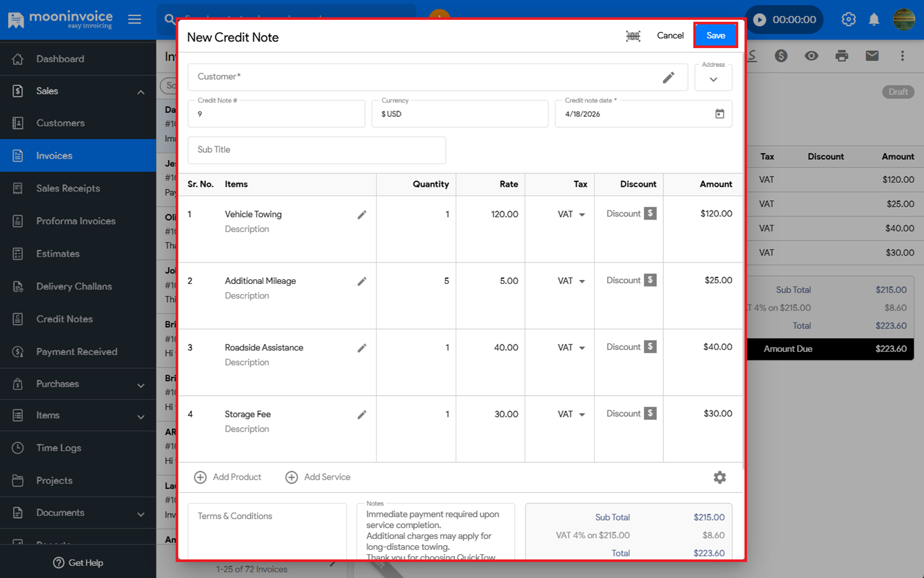Toggle discount type for Roadside Assistance

[x=650, y=347]
